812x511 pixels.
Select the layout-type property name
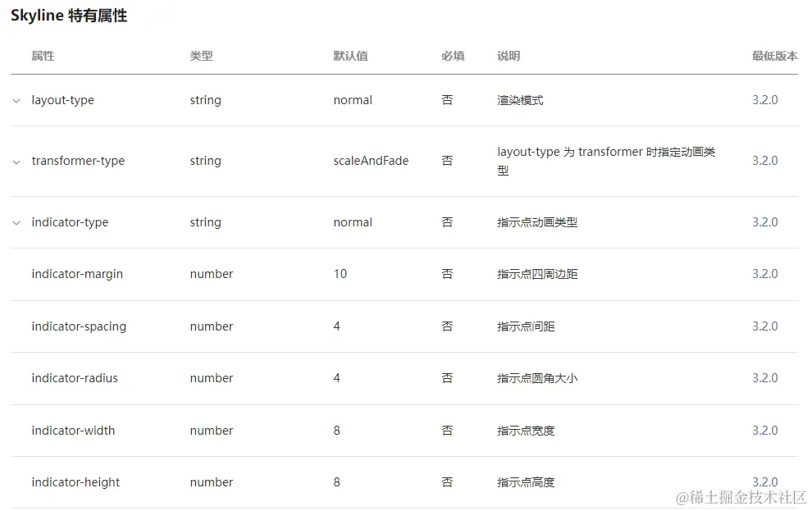tap(62, 100)
